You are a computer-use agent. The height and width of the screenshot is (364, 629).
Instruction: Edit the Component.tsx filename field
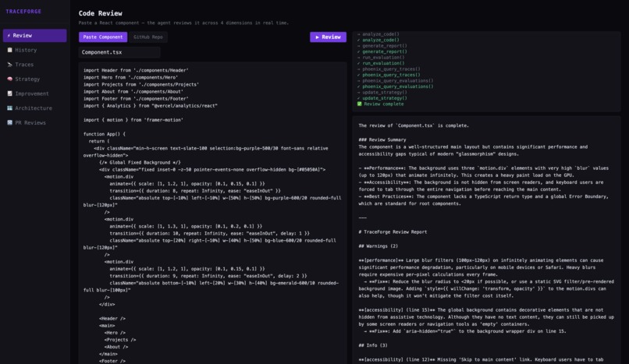click(119, 52)
